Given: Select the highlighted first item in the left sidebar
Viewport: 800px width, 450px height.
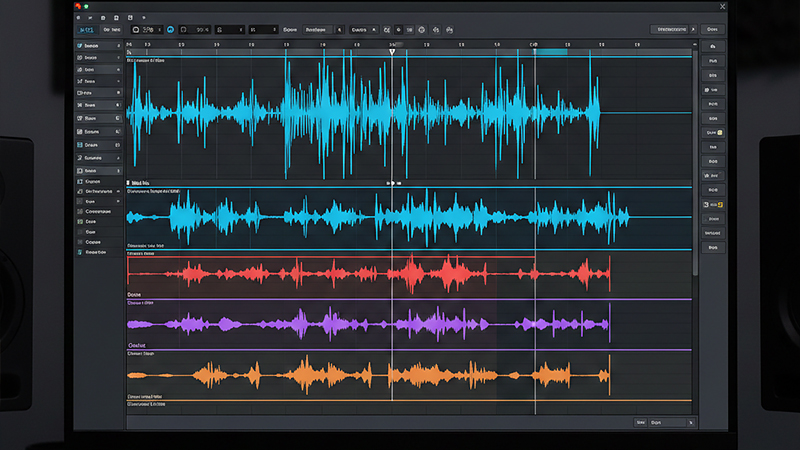Looking at the screenshot, I should click(98, 46).
